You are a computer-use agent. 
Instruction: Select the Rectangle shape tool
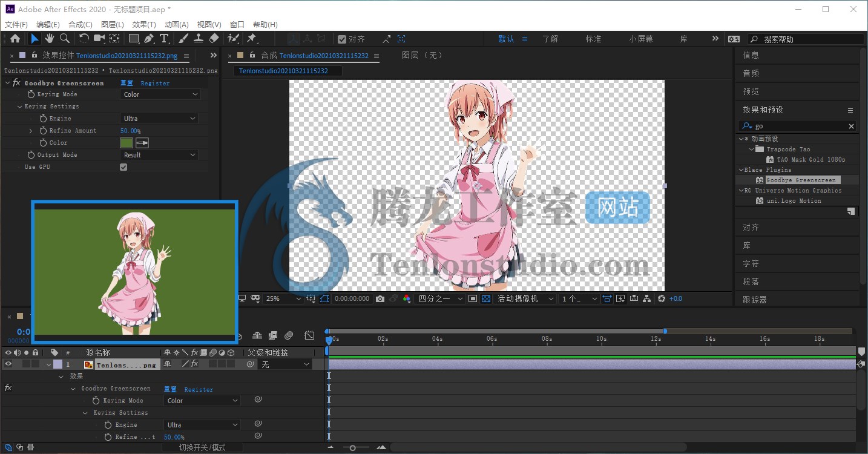[x=134, y=39]
